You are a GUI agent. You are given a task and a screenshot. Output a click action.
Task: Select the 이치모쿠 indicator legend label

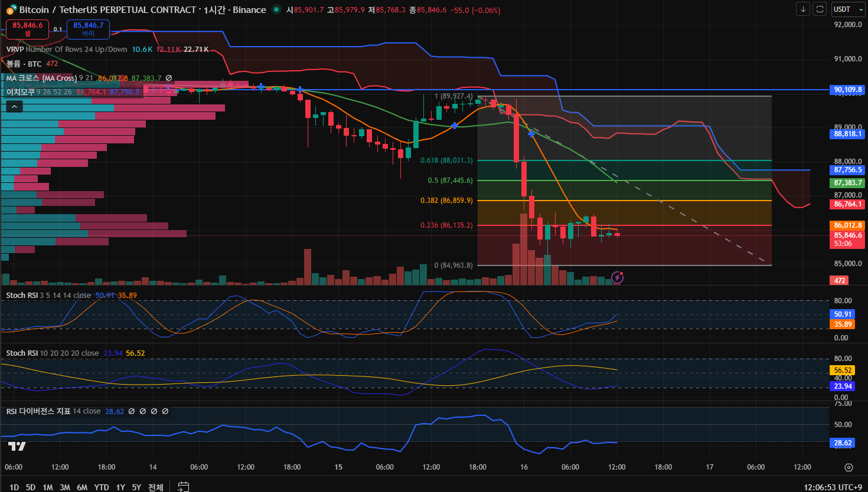coord(20,91)
